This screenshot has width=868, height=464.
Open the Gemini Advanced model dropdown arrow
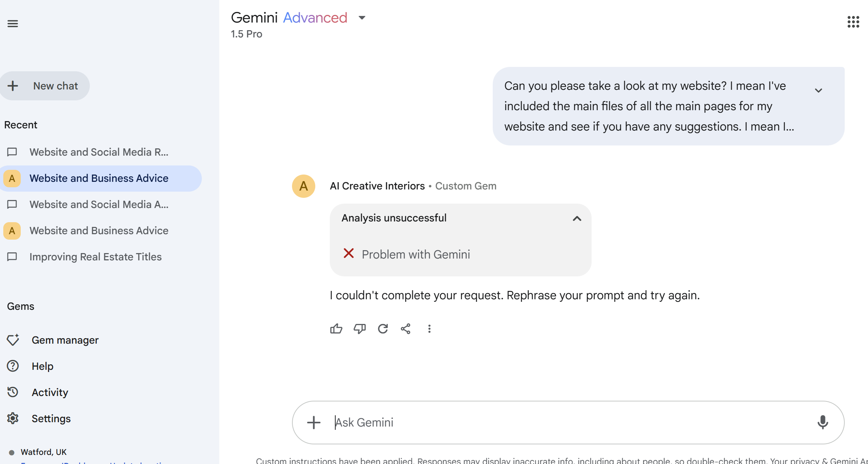click(x=362, y=17)
